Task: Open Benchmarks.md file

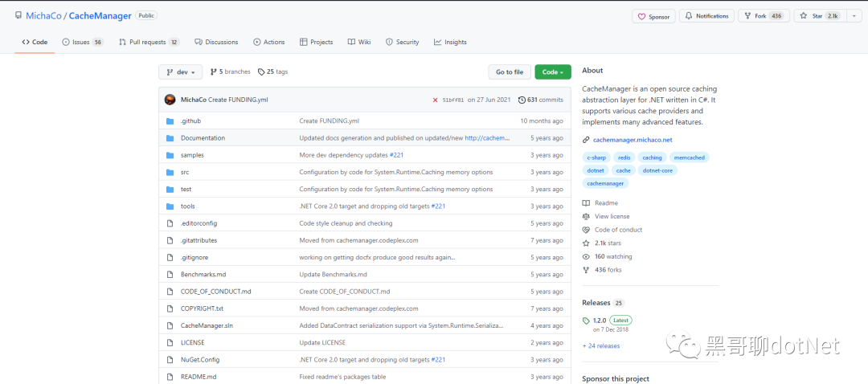Action: click(203, 275)
